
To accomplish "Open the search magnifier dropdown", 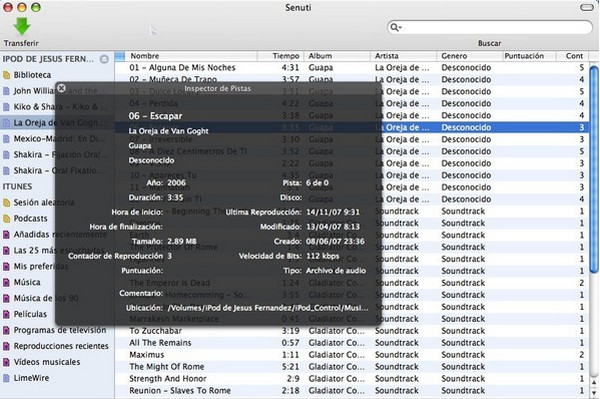I will (395, 28).
